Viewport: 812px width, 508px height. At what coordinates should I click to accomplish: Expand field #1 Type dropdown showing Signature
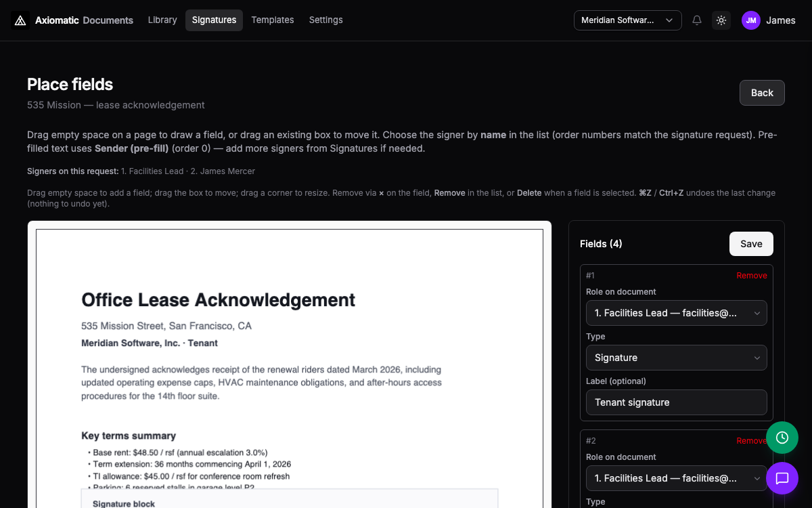pos(677,358)
